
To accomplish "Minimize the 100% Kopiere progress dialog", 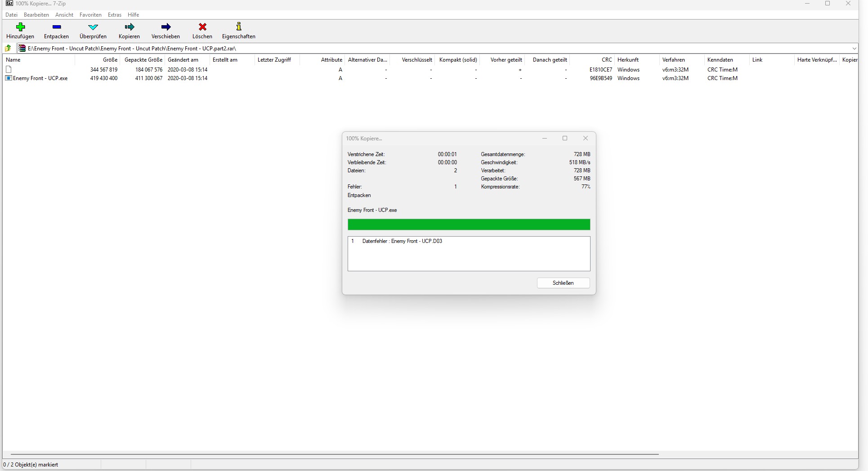I will click(x=545, y=138).
